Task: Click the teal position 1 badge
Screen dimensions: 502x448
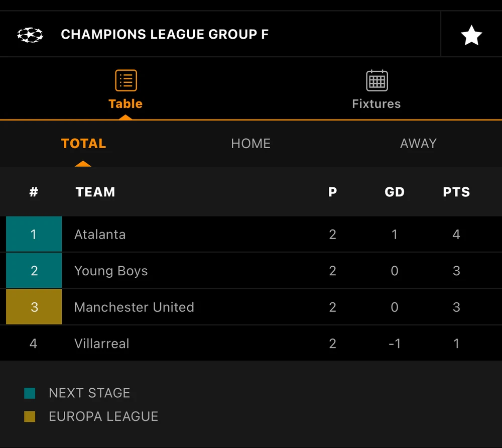Action: point(34,235)
